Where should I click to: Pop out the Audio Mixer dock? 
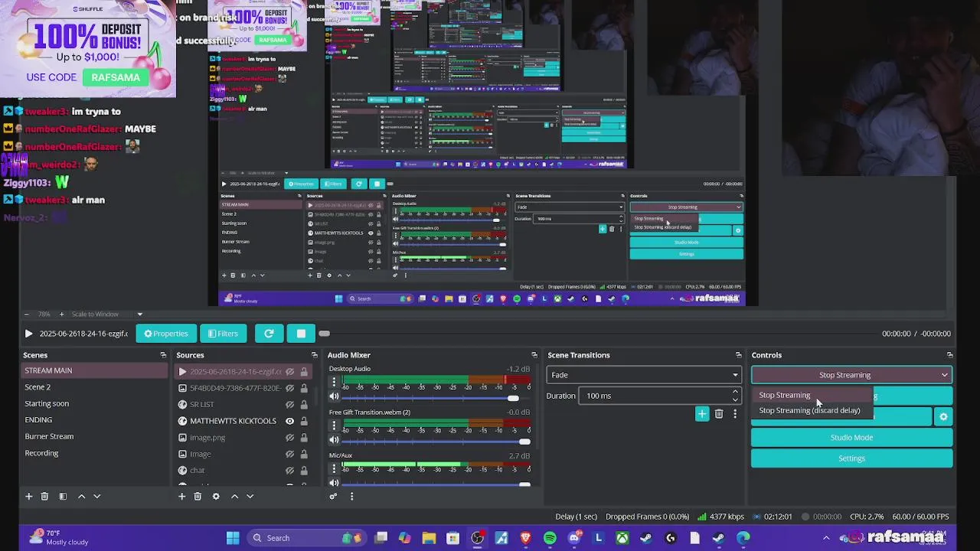tap(534, 355)
